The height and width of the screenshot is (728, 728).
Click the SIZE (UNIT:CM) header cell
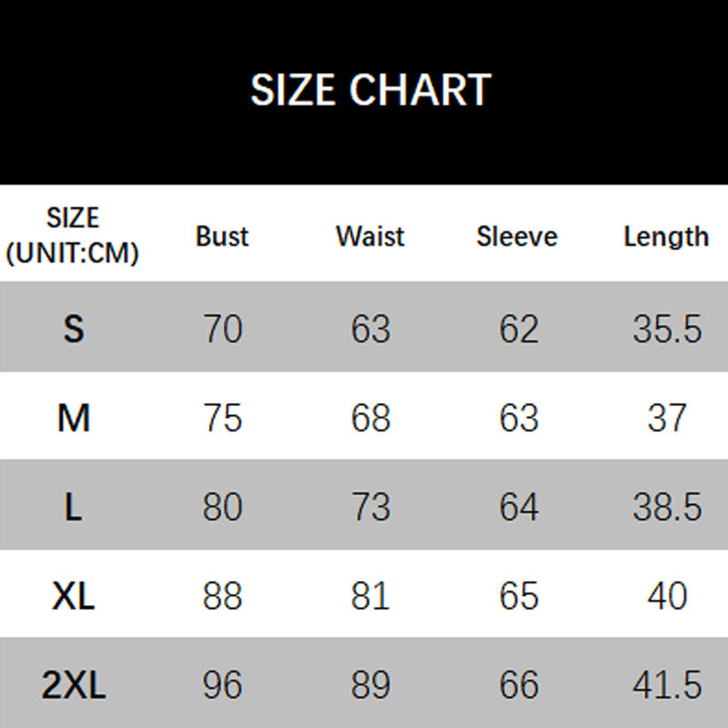coord(73,236)
